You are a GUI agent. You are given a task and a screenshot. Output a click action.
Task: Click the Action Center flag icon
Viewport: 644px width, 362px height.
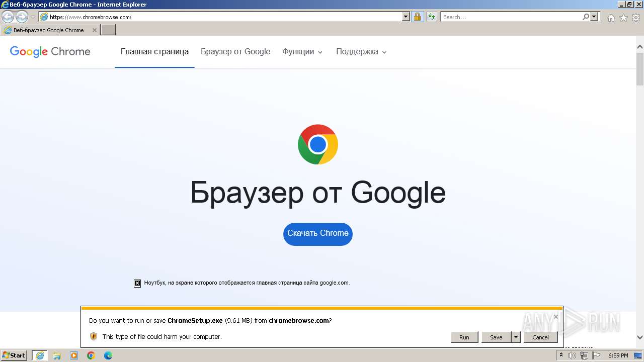[596, 356]
